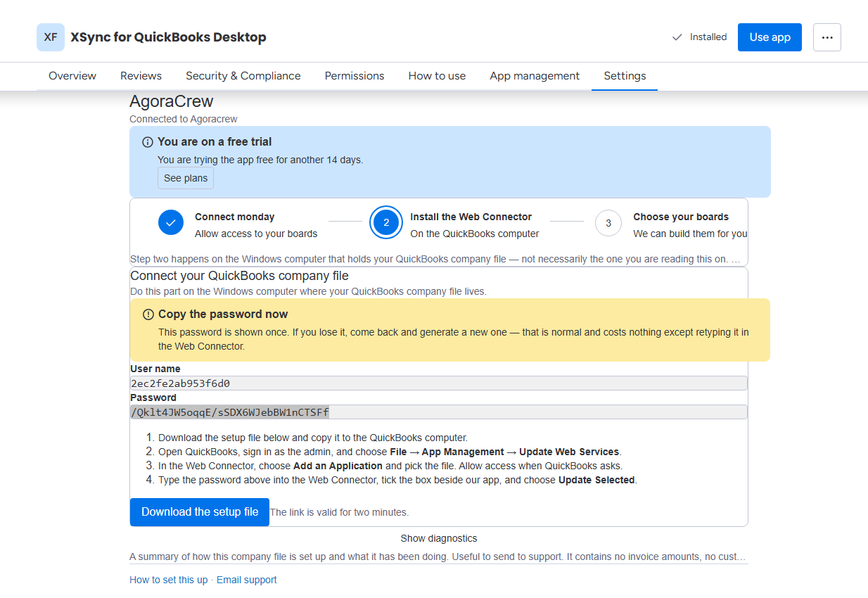
Task: Click the Use app button
Action: pyautogui.click(x=770, y=37)
